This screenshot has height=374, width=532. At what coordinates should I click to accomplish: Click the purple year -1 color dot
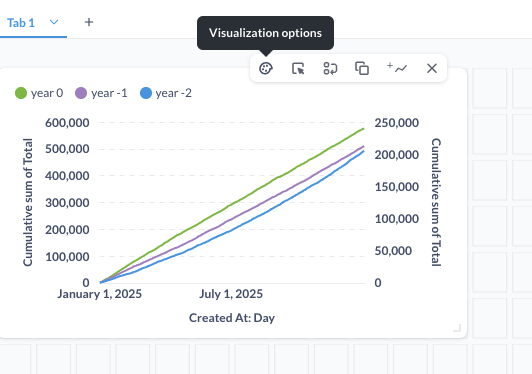[x=81, y=93]
